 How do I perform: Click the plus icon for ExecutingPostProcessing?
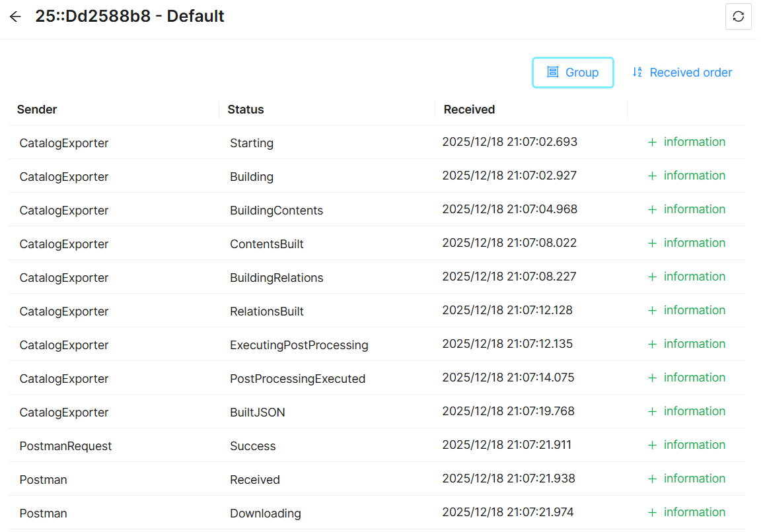(652, 345)
